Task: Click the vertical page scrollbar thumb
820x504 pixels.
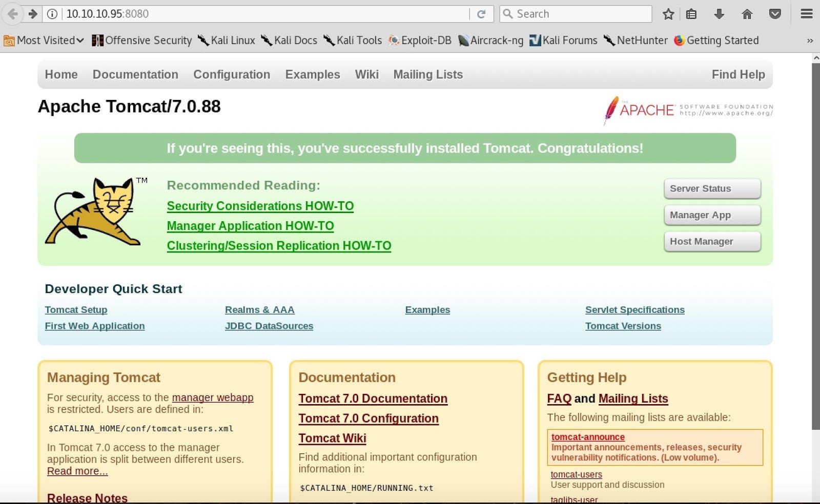Action: tap(816, 246)
